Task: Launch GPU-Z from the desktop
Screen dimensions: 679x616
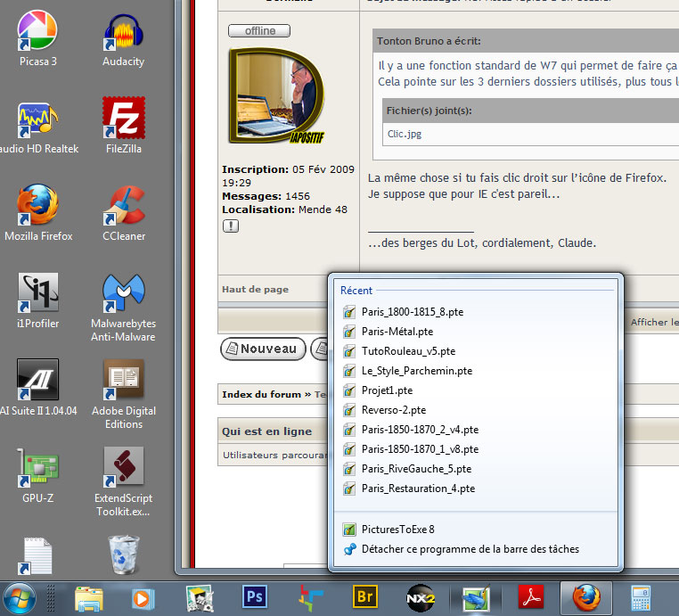Action: pos(37,469)
